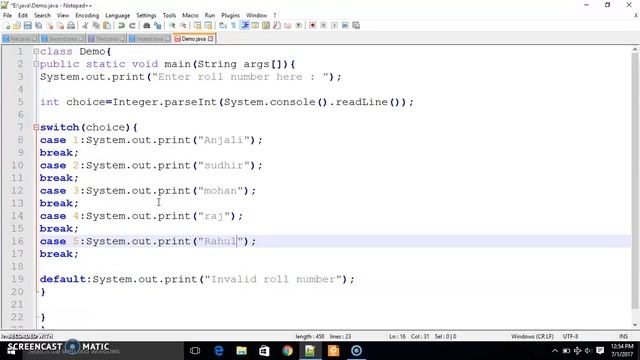Open the Run menu
The height and width of the screenshot is (360, 640).
210,15
